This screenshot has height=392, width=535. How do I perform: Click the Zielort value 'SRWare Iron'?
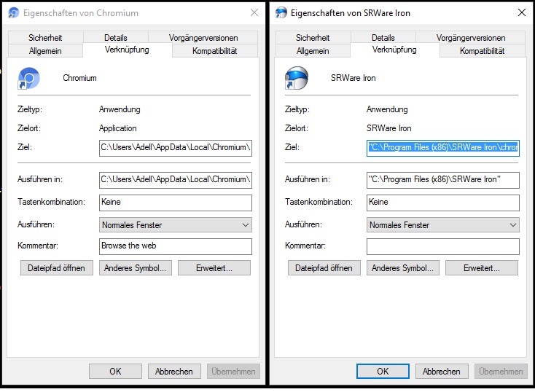click(389, 128)
